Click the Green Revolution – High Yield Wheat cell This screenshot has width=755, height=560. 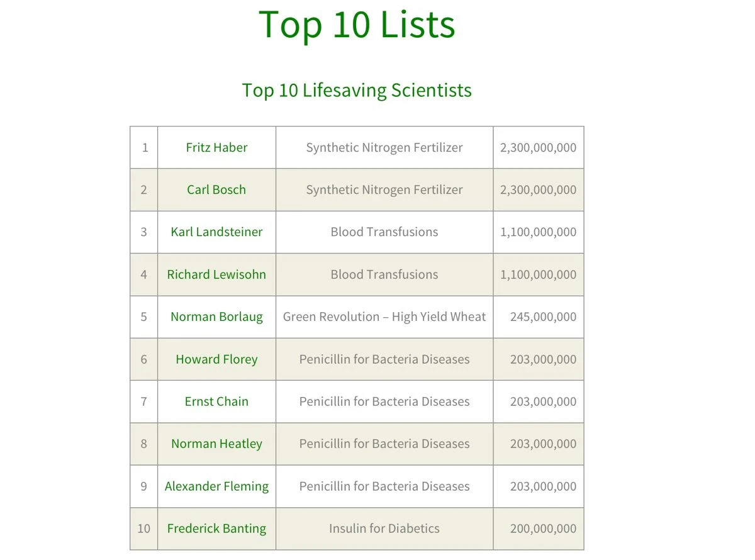point(384,317)
